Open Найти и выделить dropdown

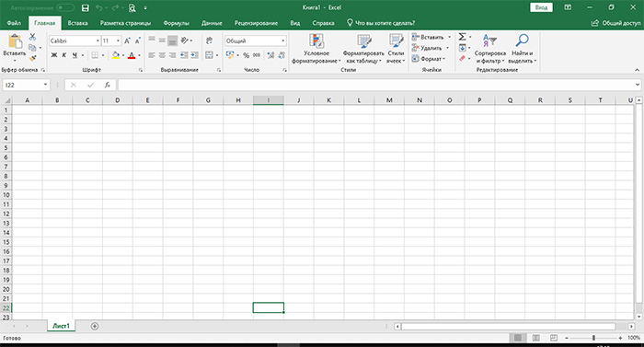click(x=522, y=49)
